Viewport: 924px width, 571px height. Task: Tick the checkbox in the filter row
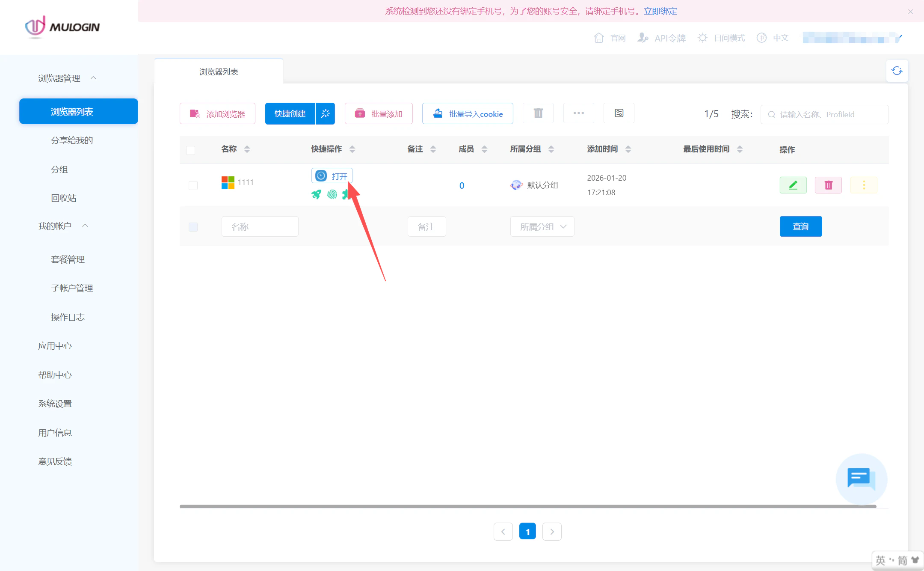(192, 227)
